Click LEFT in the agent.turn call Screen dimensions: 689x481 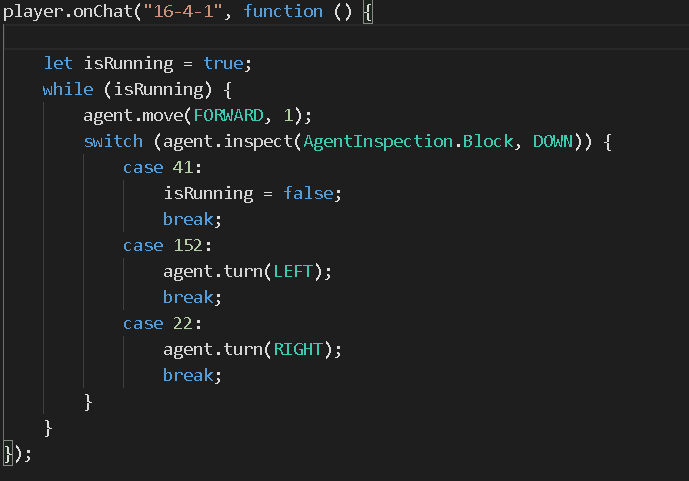pos(292,272)
